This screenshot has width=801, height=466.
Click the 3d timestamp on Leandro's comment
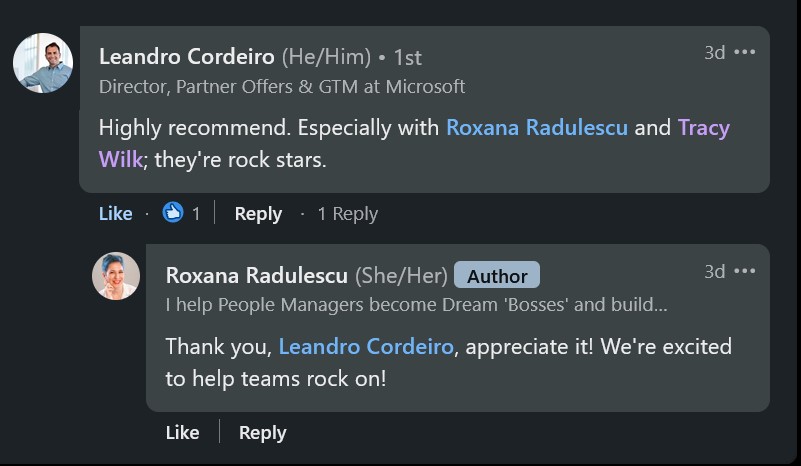click(x=714, y=53)
